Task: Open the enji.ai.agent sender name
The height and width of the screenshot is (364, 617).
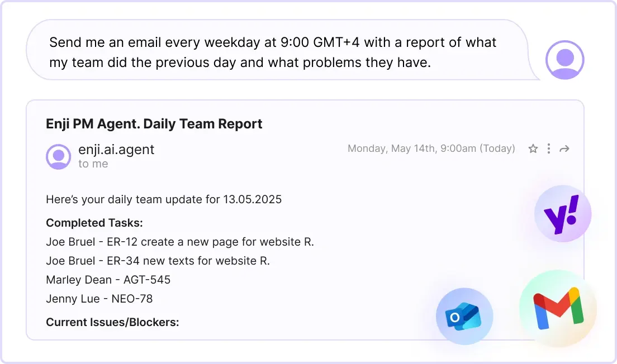Action: click(x=116, y=150)
